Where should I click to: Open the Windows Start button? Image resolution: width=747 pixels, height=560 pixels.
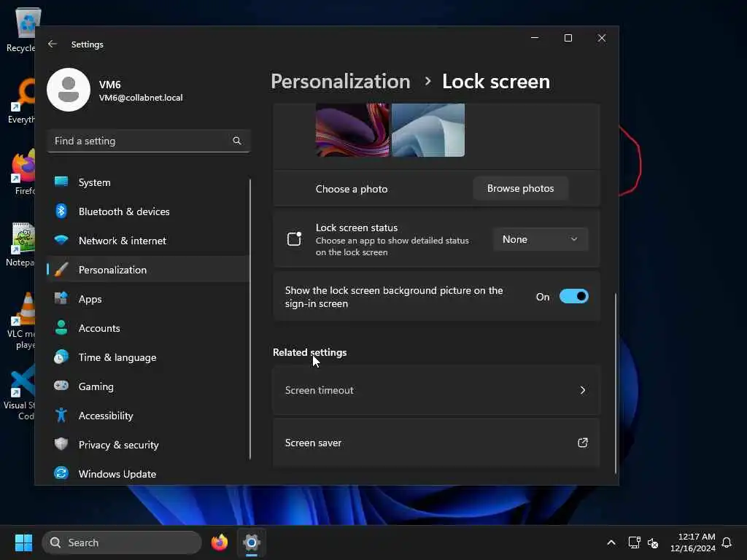coord(23,542)
